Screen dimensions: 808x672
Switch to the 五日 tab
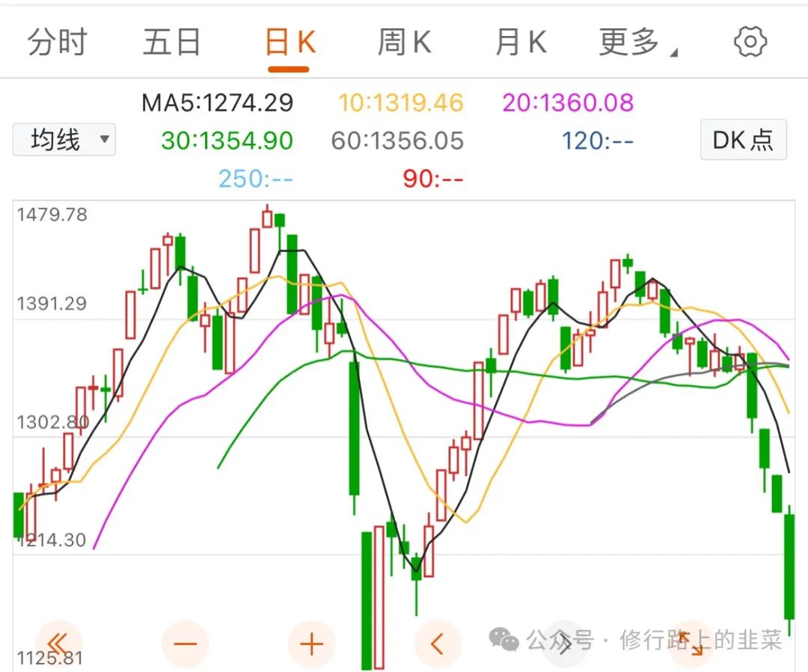point(171,43)
